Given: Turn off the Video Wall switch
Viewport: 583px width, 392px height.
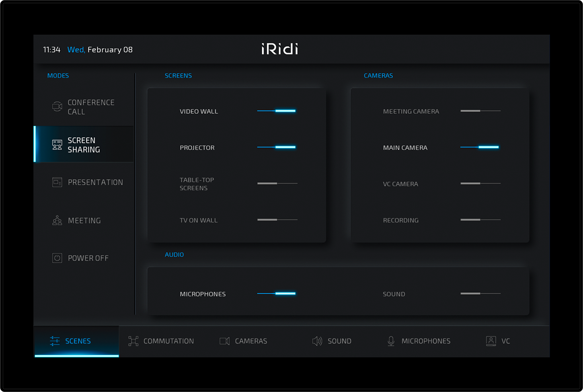Looking at the screenshot, I should 277,111.
